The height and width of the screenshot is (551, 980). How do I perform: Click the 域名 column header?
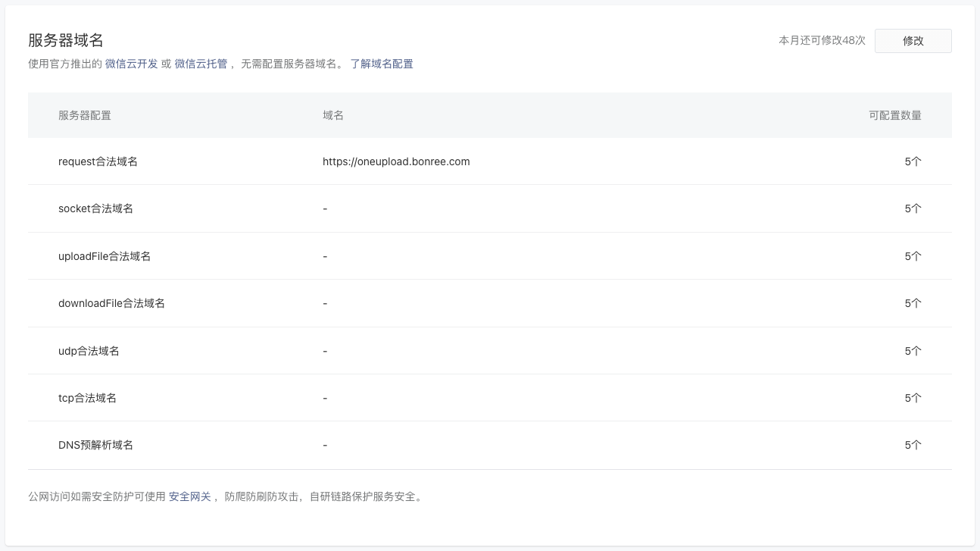tap(333, 115)
